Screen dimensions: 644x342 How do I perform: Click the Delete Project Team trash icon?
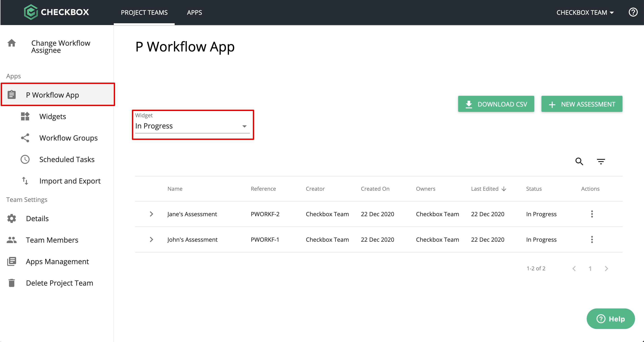pos(11,283)
